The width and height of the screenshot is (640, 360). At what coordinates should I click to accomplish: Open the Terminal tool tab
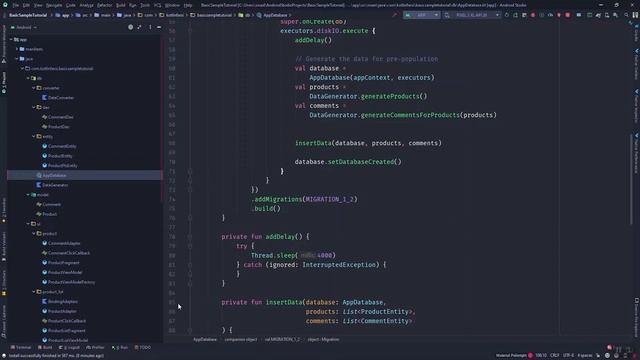point(21,347)
